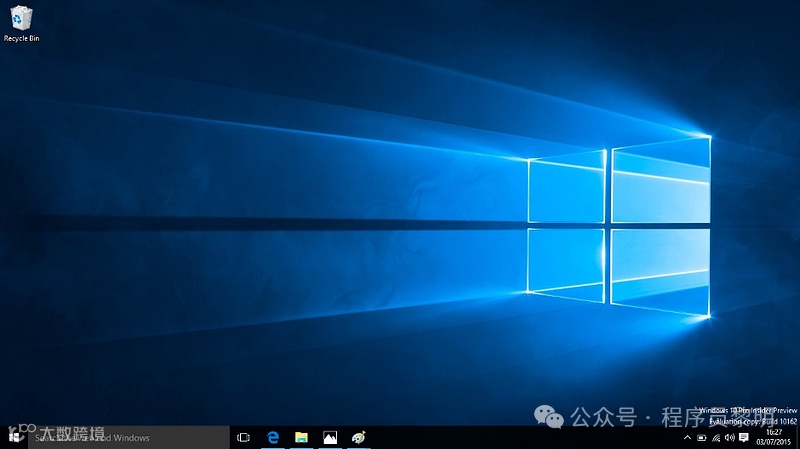800x449 pixels.
Task: Check the battery status icon
Action: [x=702, y=438]
